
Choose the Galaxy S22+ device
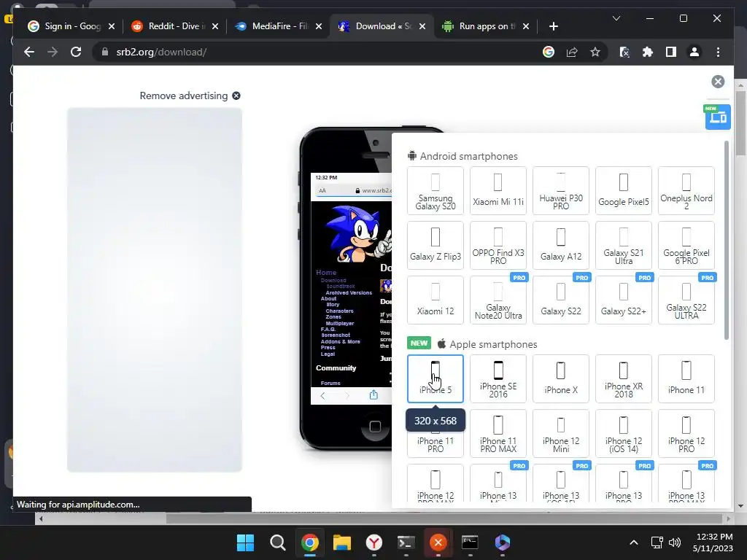point(624,300)
